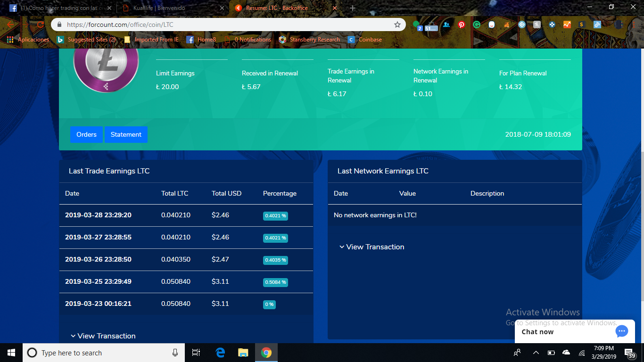
Task: Close the Kualilife Bienvenido tab
Action: pos(222,8)
